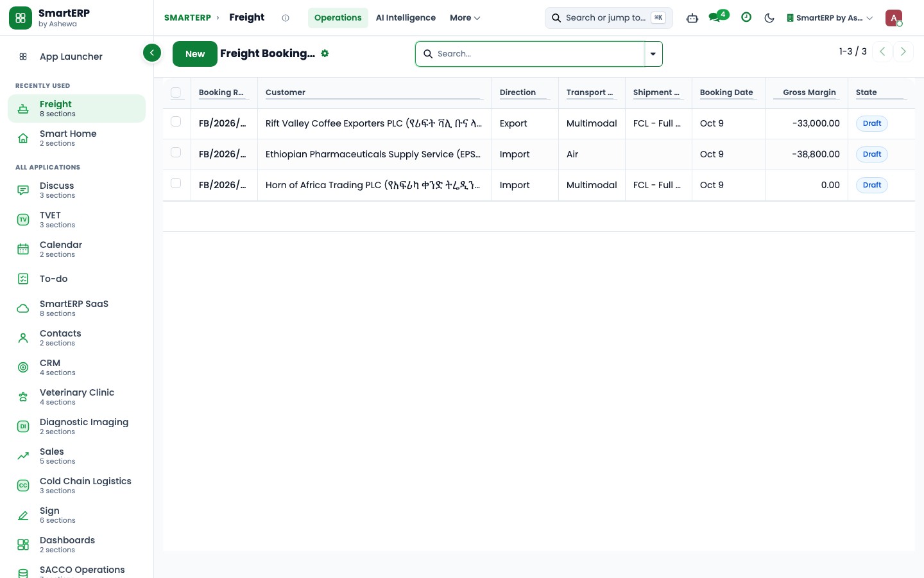Viewport: 924px width, 578px height.
Task: Sort by Customer column header
Action: point(374,92)
